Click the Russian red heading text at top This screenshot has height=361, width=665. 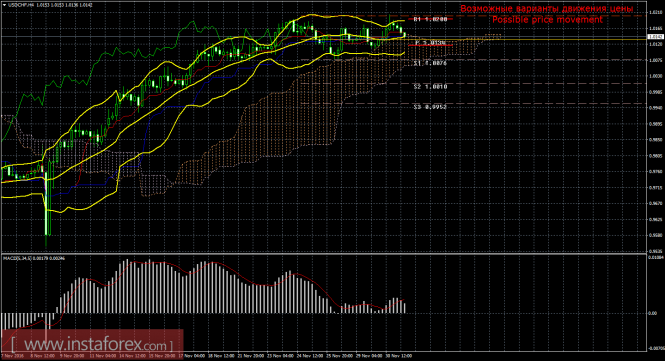tap(547, 8)
